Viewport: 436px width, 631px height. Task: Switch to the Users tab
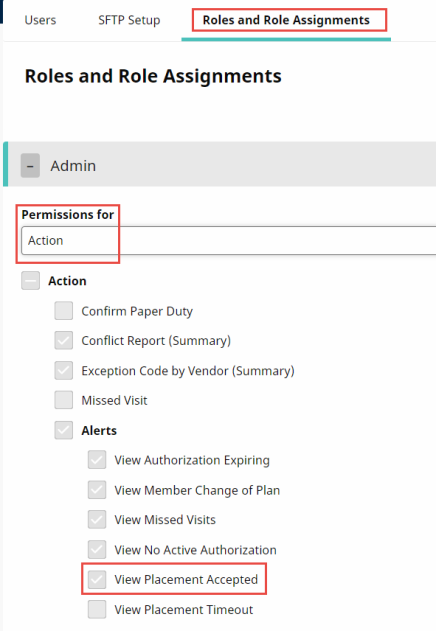point(40,20)
